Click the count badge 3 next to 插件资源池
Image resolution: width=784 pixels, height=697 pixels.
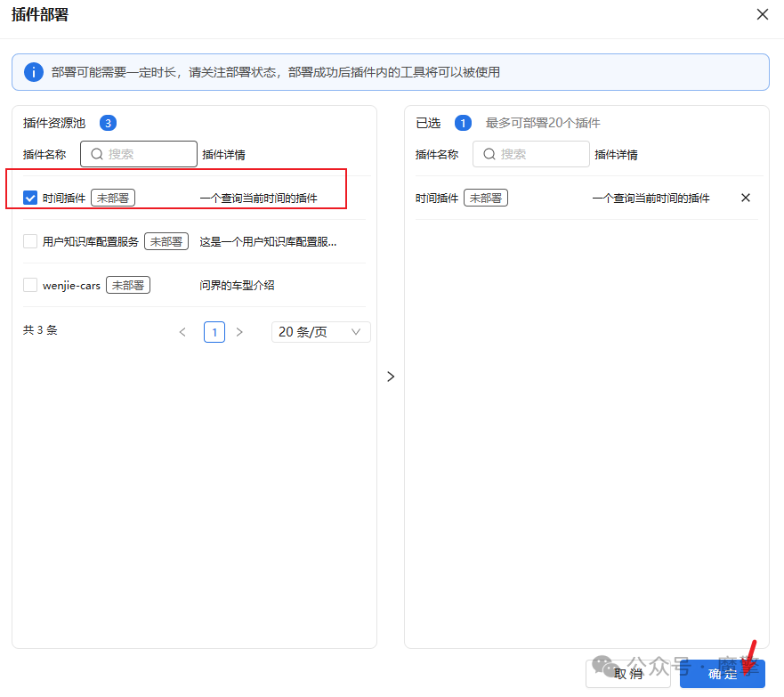click(x=108, y=123)
